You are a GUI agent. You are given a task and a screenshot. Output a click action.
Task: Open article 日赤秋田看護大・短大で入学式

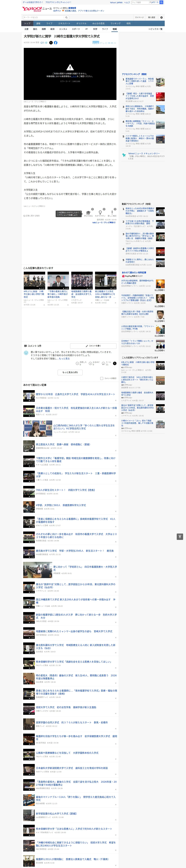coord(76,409)
